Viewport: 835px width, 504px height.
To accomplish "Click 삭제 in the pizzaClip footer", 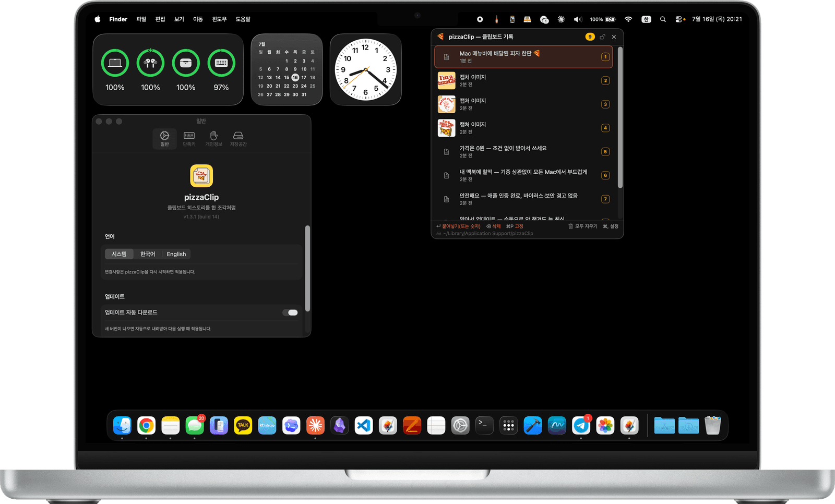I will (493, 226).
